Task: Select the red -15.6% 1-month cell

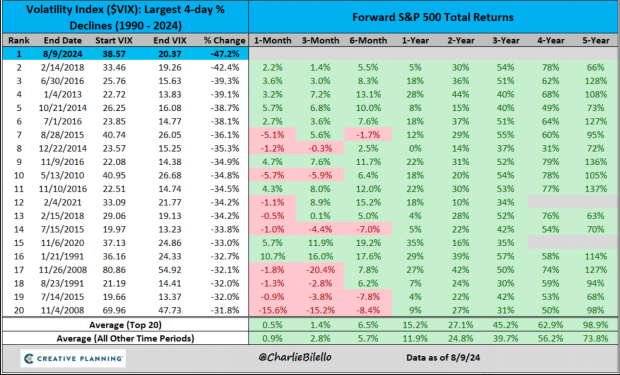Action: click(x=272, y=310)
